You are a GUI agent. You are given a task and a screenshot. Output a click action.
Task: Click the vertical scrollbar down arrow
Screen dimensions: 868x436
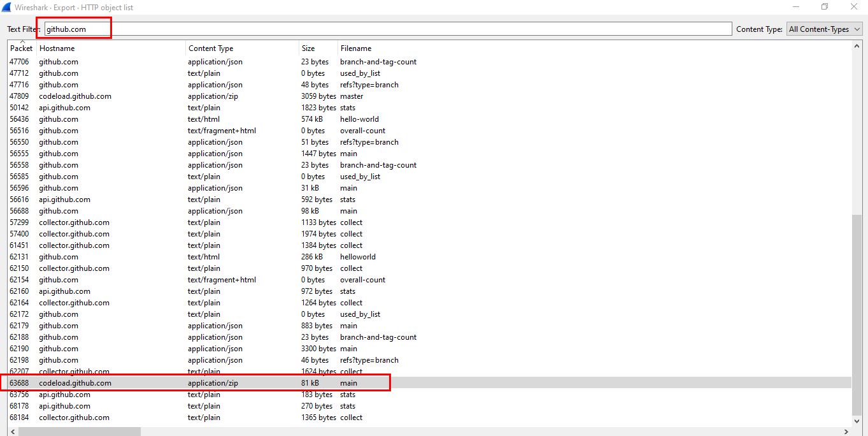point(857,421)
